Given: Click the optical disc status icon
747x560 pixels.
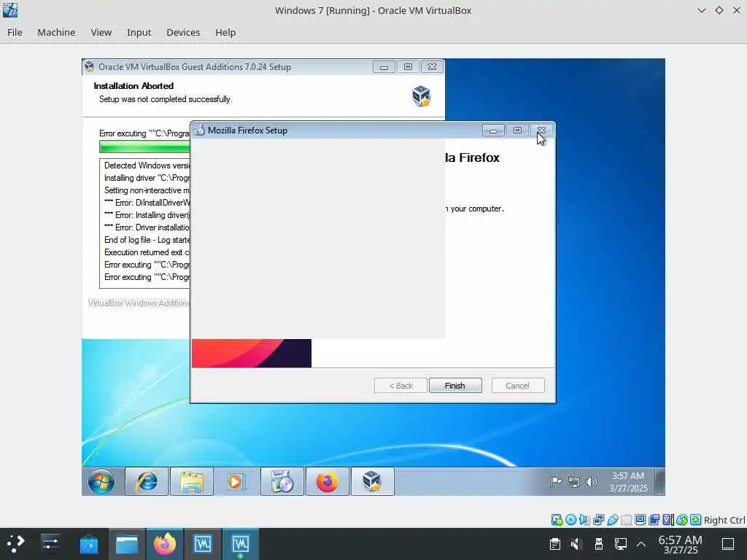Looking at the screenshot, I should [x=570, y=519].
